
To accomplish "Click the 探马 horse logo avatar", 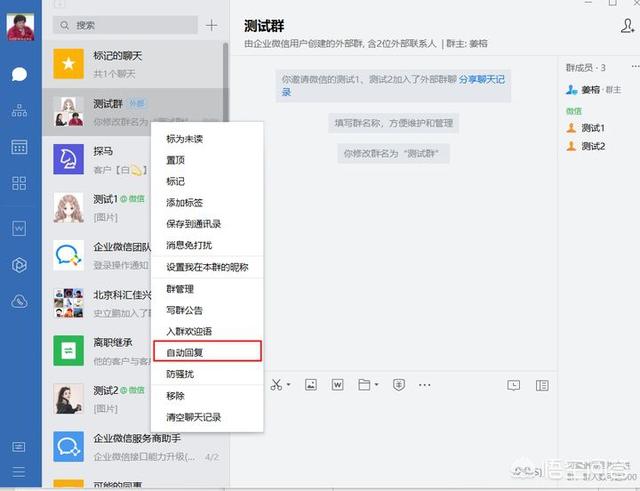I will coord(69,159).
